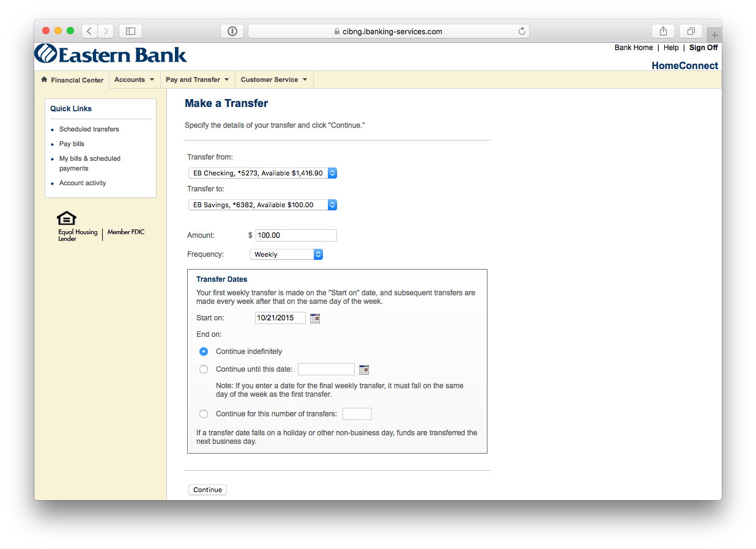Image resolution: width=756 pixels, height=549 pixels.
Task: Click the Member FDIC text
Action: pos(126,232)
